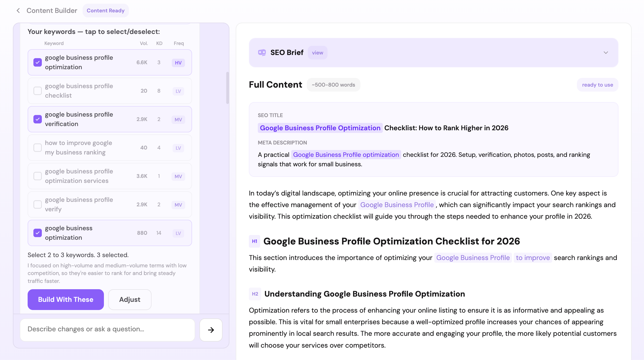This screenshot has width=644, height=360.
Task: Click the Understanding Google Business Profile Optimization heading
Action: [x=365, y=294]
